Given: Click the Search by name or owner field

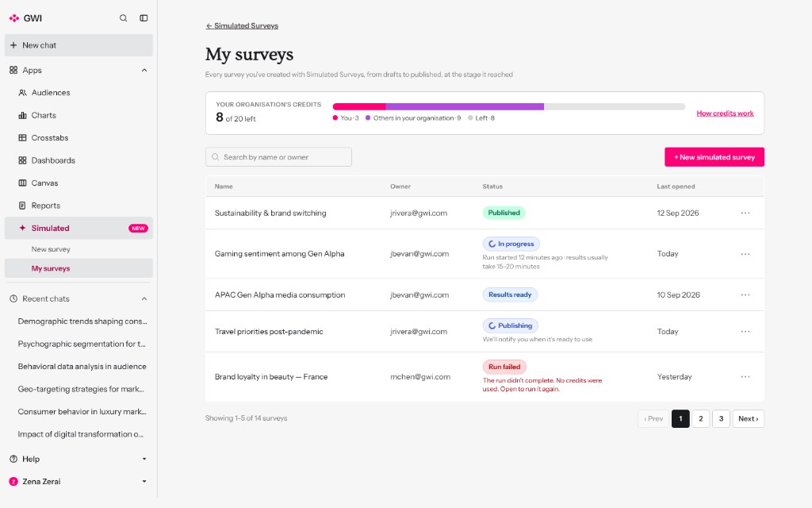Looking at the screenshot, I should click(x=278, y=157).
